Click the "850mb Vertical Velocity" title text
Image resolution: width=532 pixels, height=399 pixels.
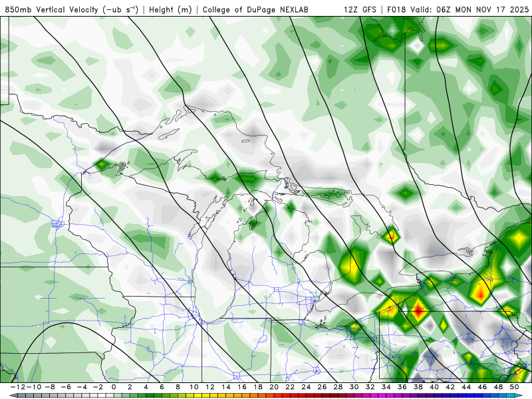tap(52, 9)
